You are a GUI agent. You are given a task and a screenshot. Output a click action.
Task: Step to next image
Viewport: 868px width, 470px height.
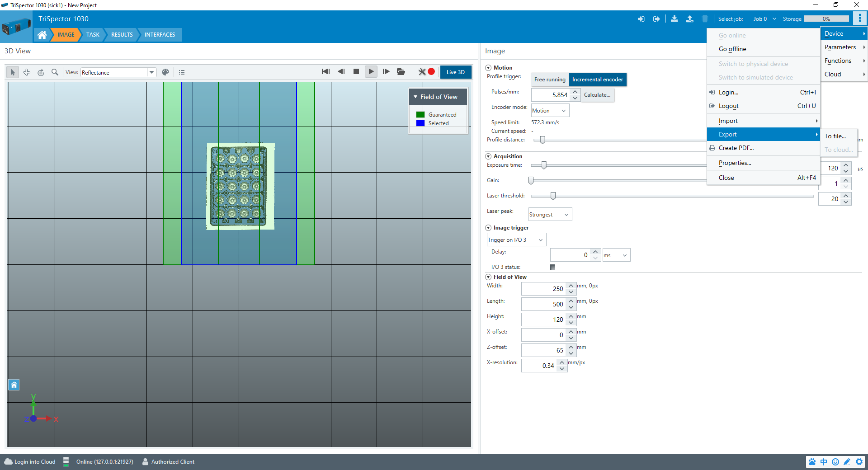(x=386, y=72)
